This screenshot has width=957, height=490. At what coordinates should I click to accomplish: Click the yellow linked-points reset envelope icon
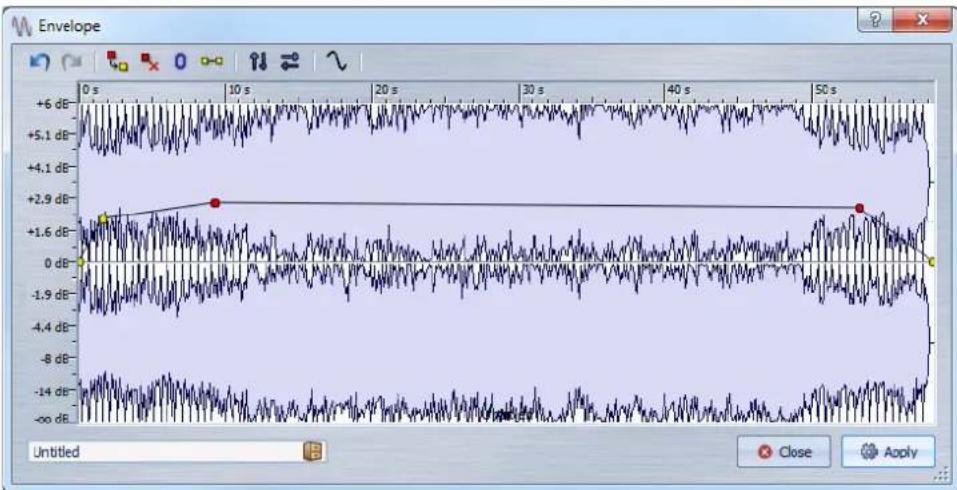[212, 61]
